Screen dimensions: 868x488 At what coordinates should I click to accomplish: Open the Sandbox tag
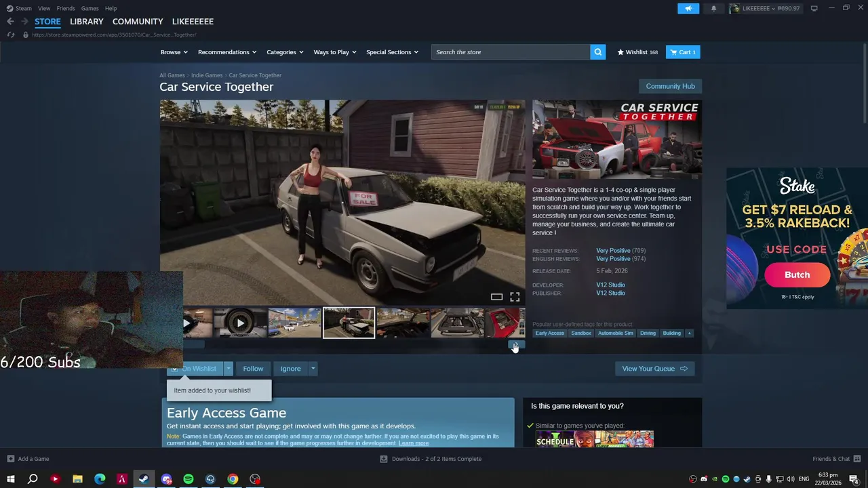coord(581,333)
